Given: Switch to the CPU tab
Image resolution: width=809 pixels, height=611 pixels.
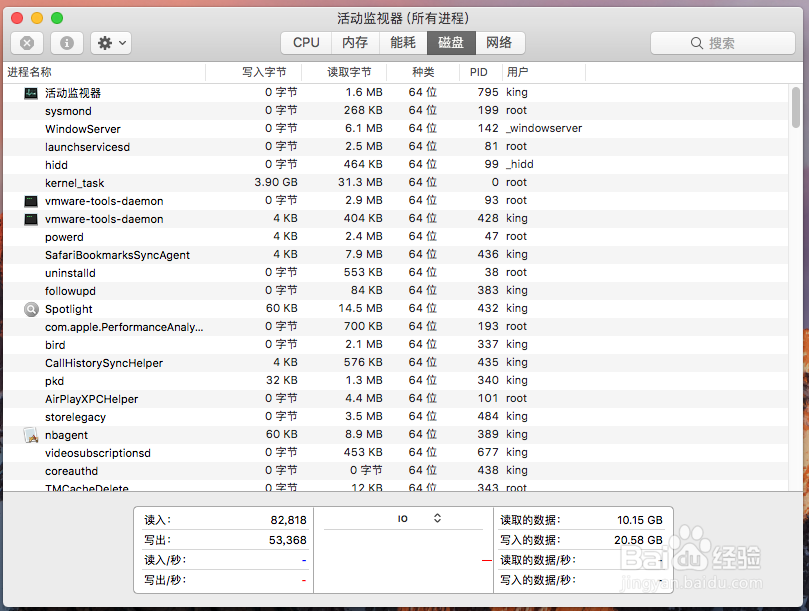Looking at the screenshot, I should [x=306, y=43].
